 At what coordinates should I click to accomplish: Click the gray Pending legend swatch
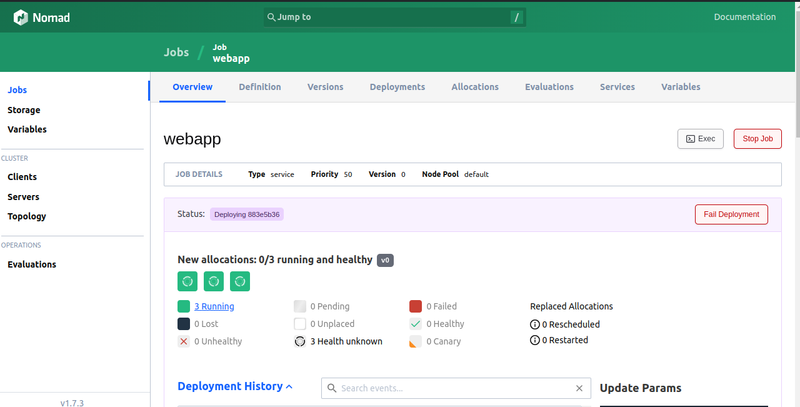tap(300, 306)
